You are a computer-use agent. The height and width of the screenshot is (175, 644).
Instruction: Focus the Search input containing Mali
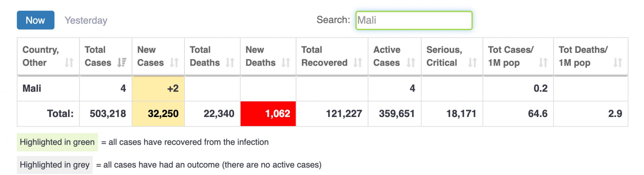[414, 20]
